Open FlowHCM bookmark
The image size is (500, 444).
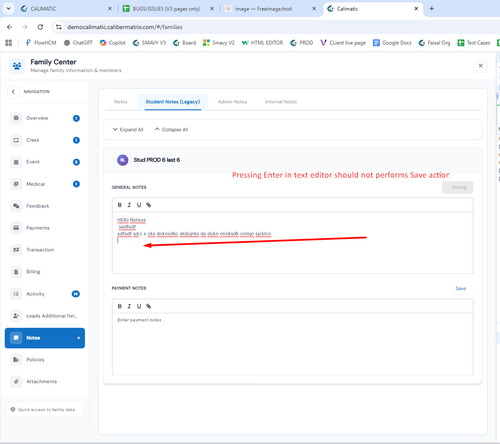pos(41,43)
